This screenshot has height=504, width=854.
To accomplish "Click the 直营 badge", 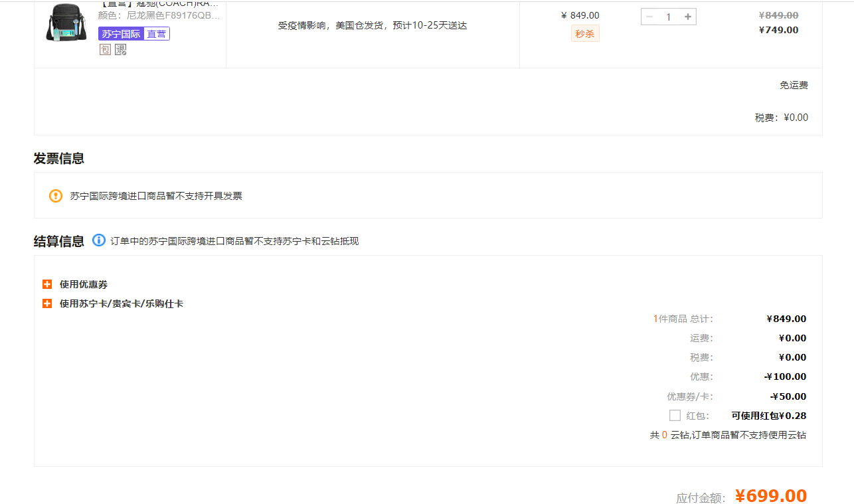I will coord(157,34).
